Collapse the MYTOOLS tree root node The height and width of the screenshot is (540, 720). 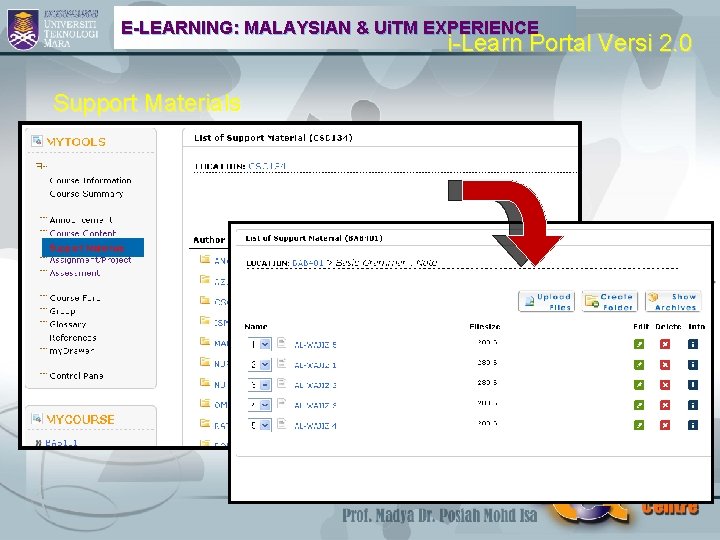[x=41, y=166]
